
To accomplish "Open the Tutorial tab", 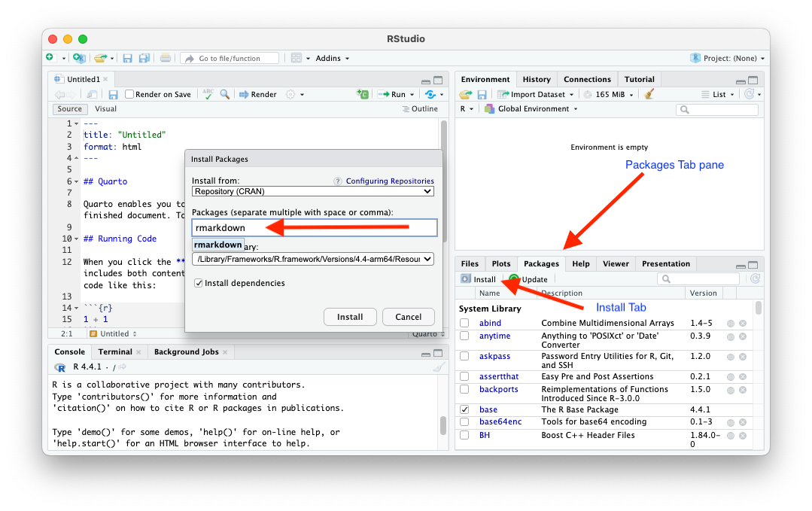I will [x=639, y=79].
